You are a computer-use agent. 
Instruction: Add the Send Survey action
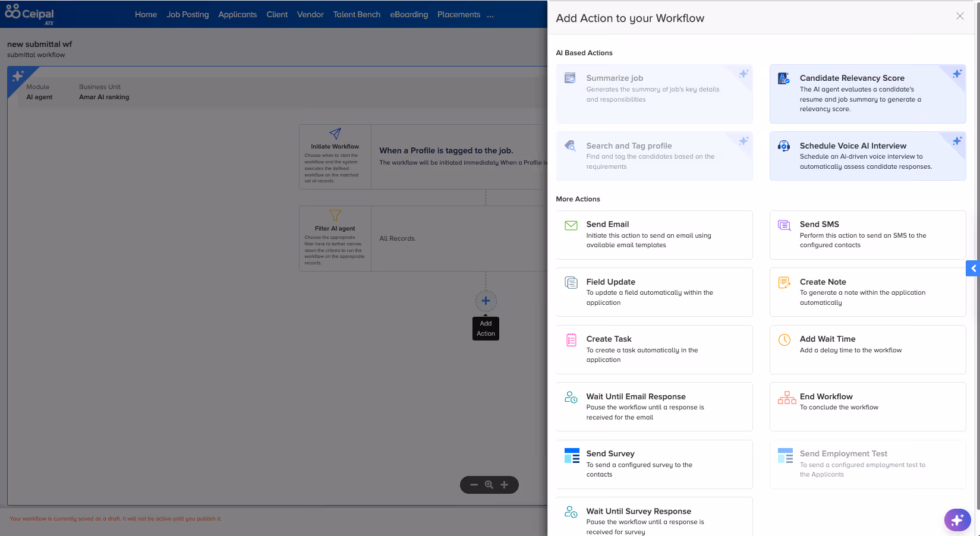[654, 464]
